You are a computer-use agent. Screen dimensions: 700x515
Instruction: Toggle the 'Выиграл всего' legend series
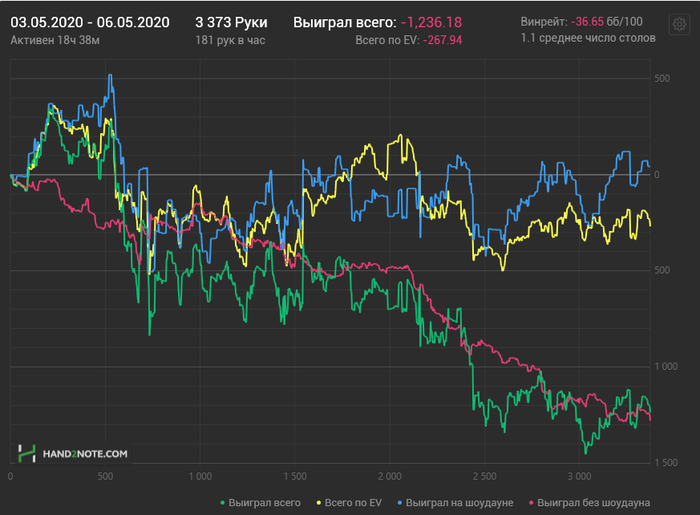(260, 503)
